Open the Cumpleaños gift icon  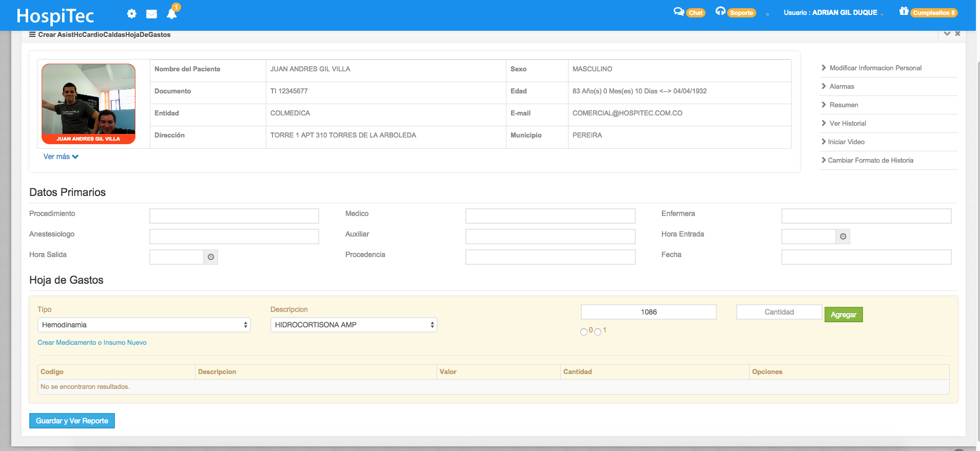tap(904, 11)
